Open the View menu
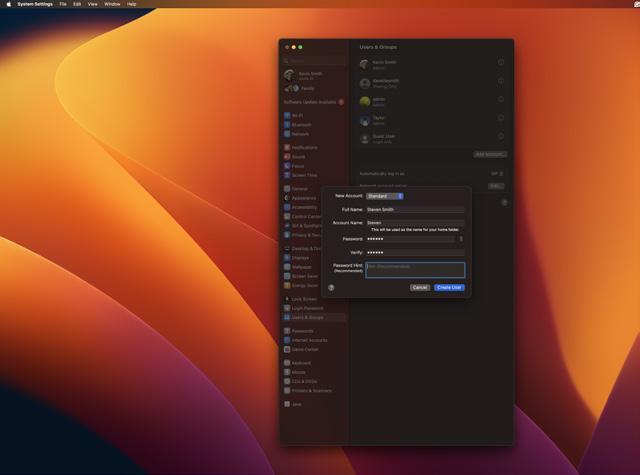This screenshot has width=640, height=475. click(x=93, y=4)
